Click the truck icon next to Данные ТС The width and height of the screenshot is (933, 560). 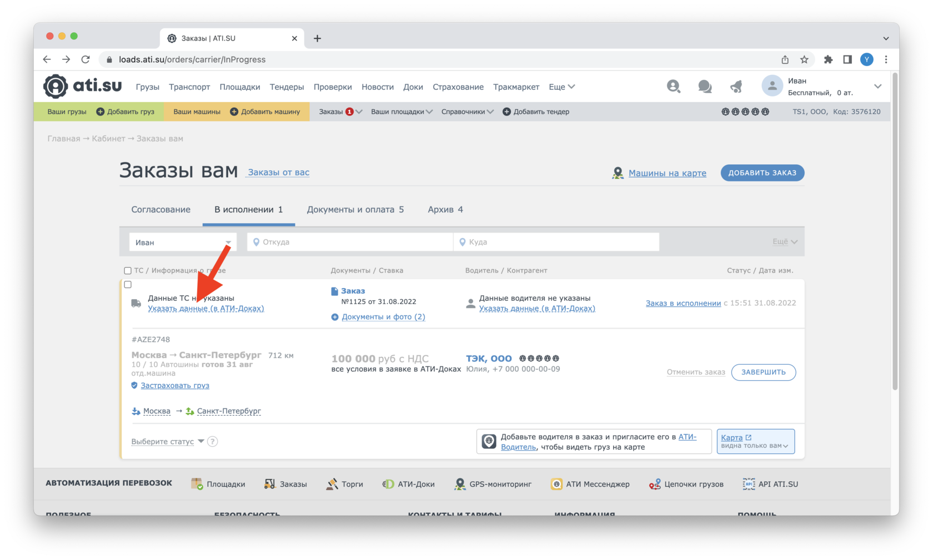coord(136,303)
